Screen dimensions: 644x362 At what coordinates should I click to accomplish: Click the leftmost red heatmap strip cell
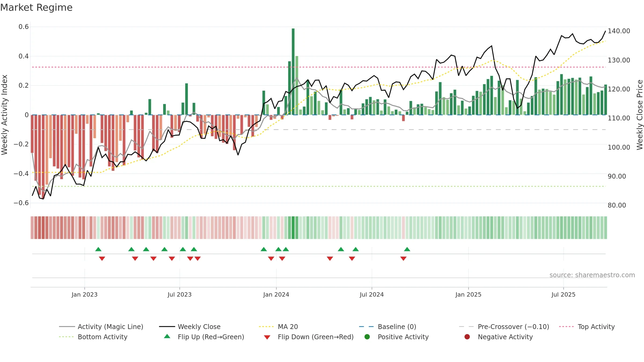(x=32, y=228)
